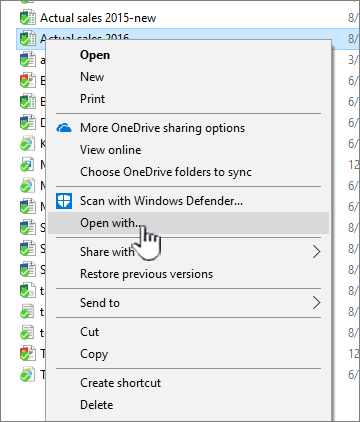The width and height of the screenshot is (360, 422).
Task: Click the PowerPoint file icon beside 'B'
Action: [27, 81]
